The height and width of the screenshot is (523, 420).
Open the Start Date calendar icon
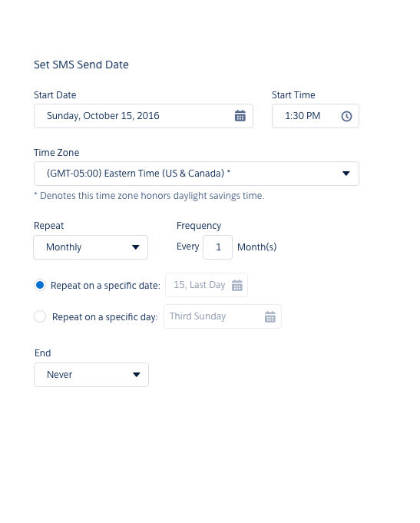(240, 116)
